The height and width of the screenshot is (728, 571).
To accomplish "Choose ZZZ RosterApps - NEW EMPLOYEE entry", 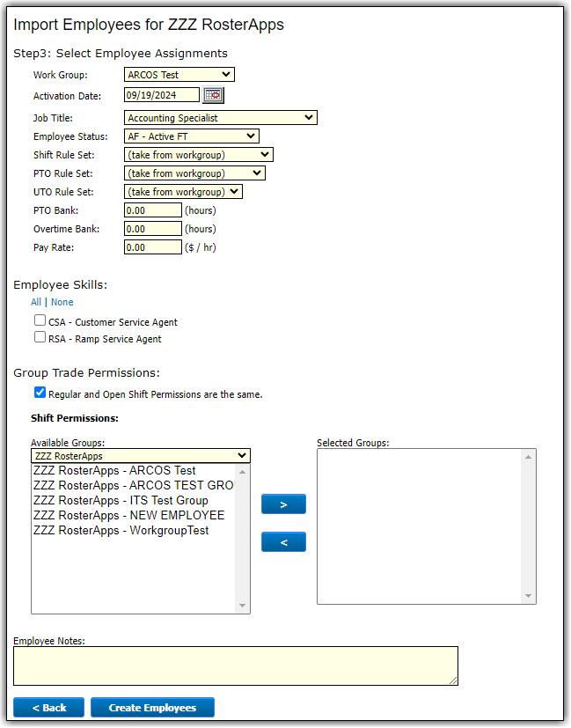I will point(128,515).
